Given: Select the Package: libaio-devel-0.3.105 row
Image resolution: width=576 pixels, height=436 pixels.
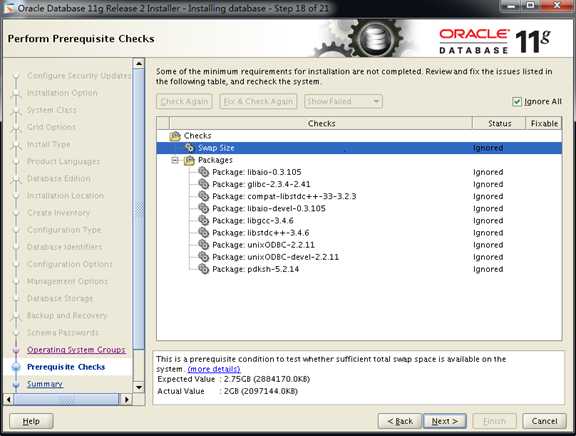Looking at the screenshot, I should [359, 208].
